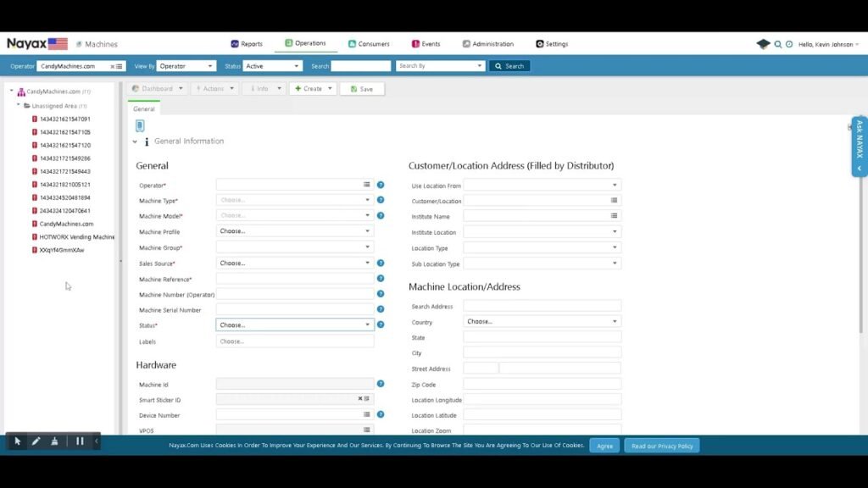
Task: Select machine 1434321821005121 in tree
Action: pos(64,184)
